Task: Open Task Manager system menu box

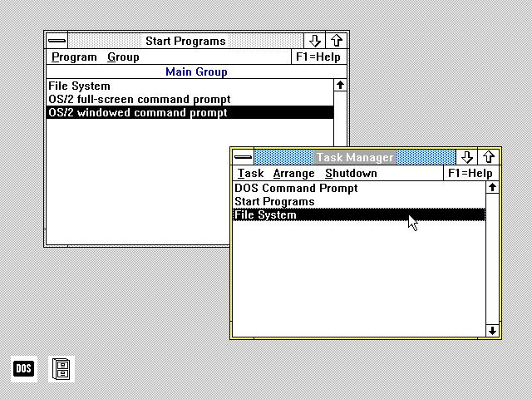Action: [243, 157]
